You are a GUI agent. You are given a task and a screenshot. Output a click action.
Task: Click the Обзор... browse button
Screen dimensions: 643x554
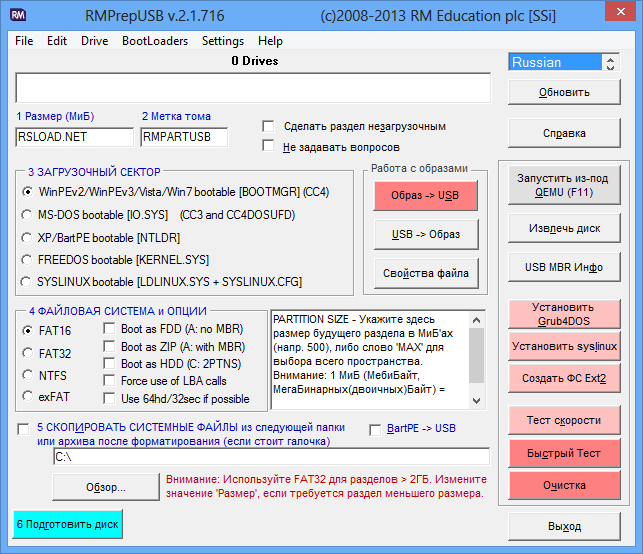coord(106,487)
